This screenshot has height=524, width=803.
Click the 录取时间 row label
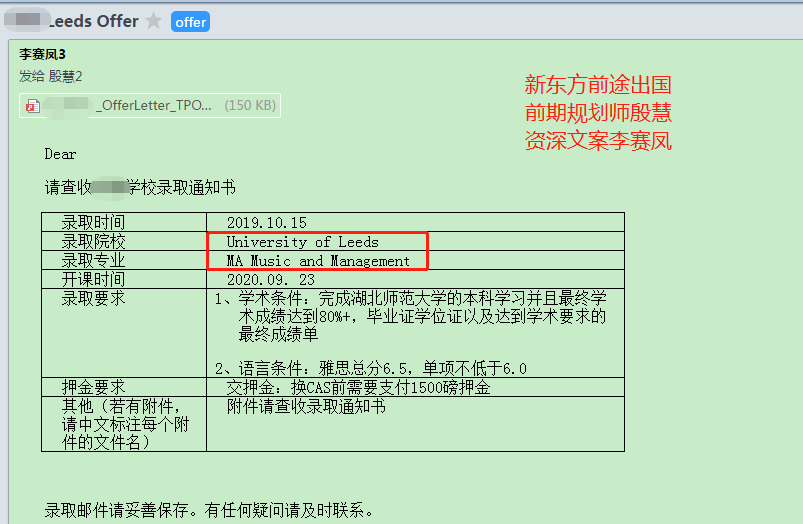[93, 222]
